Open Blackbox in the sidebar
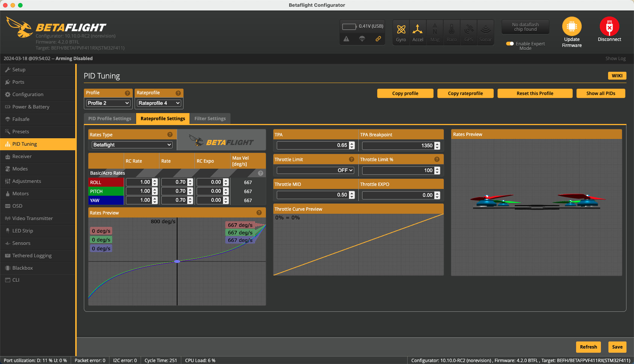The width and height of the screenshot is (634, 364). 38,268
